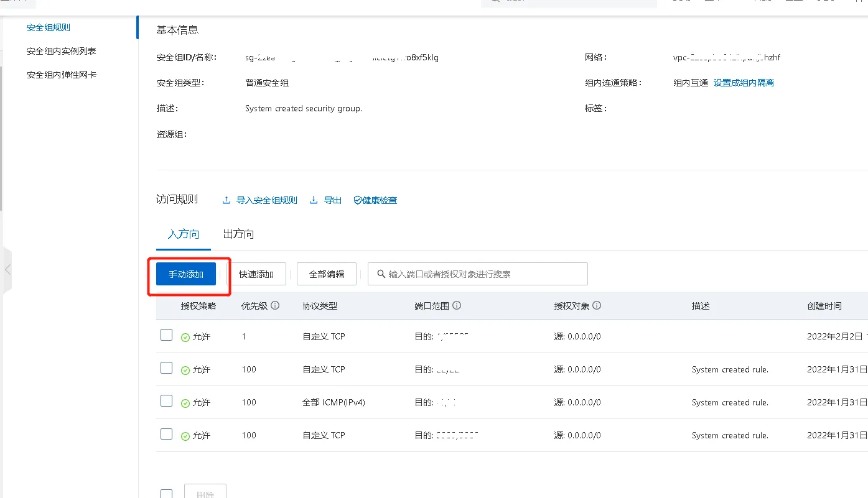Image resolution: width=868 pixels, height=498 pixels.
Task: Click source 0.0.0.0/0 in priority 1 row
Action: (x=577, y=336)
